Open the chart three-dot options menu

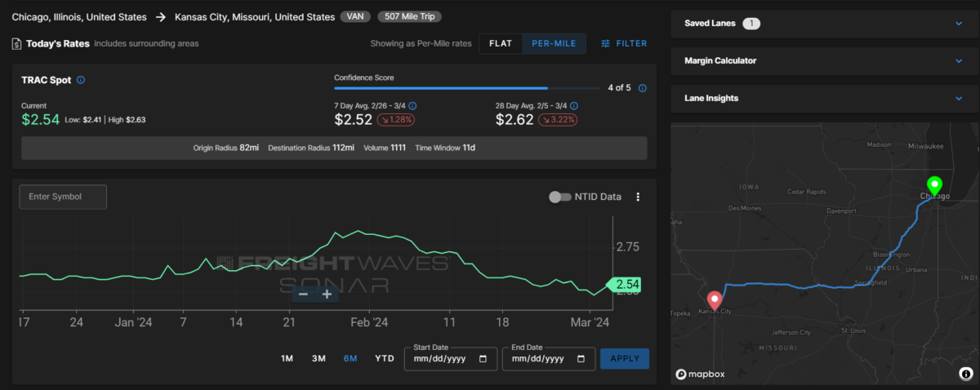(x=639, y=197)
